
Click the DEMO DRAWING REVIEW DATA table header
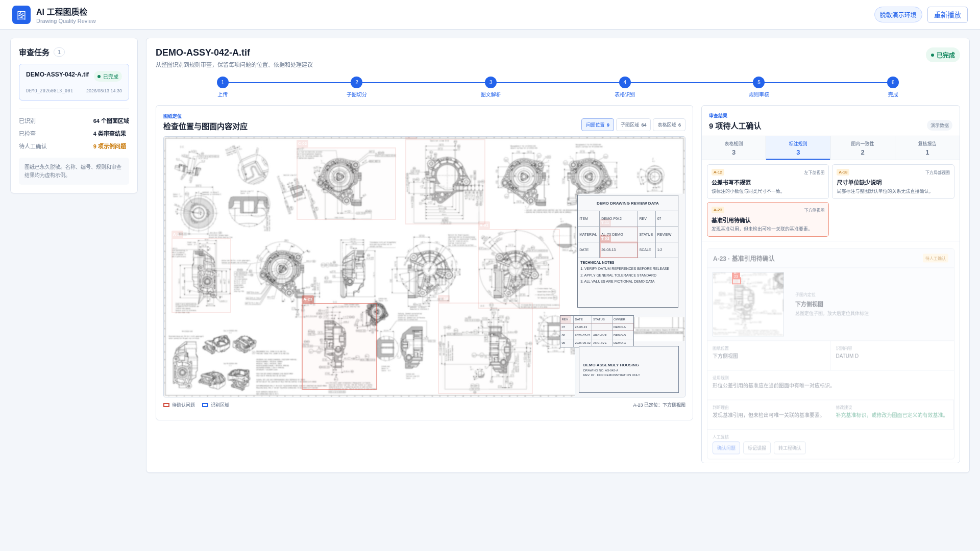point(627,203)
